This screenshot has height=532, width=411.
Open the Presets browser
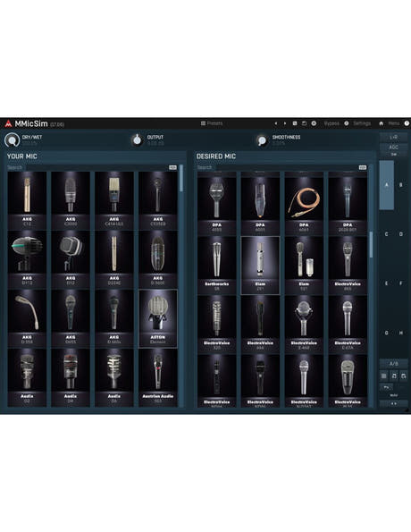click(212, 123)
